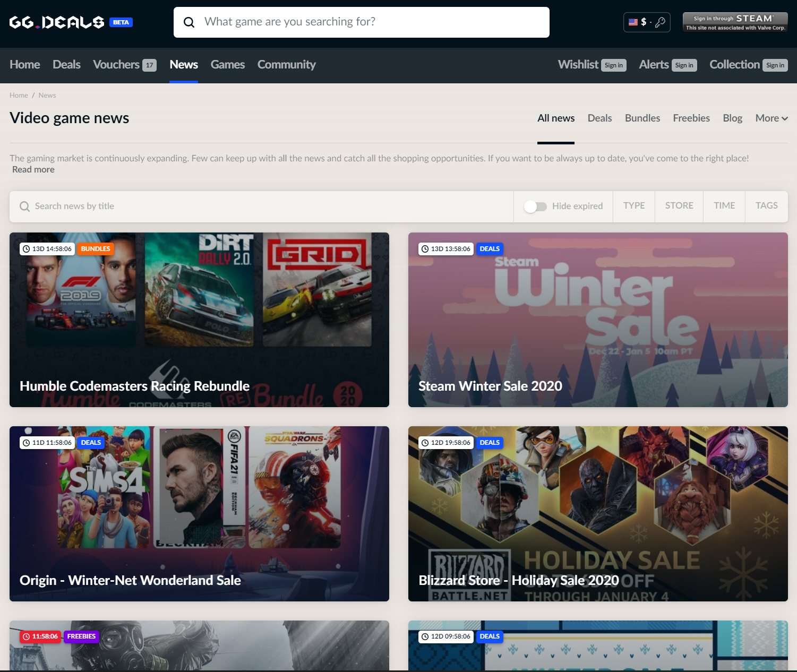Click the orange BUNDLES tag
The image size is (797, 672).
(x=96, y=249)
